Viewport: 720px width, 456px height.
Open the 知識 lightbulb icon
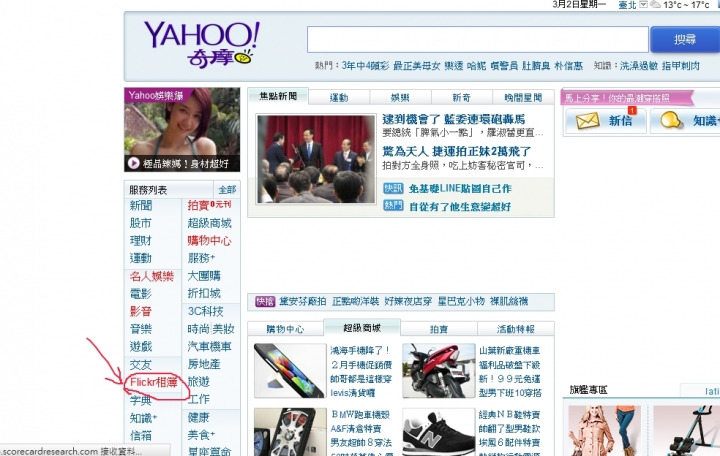pyautogui.click(x=671, y=120)
